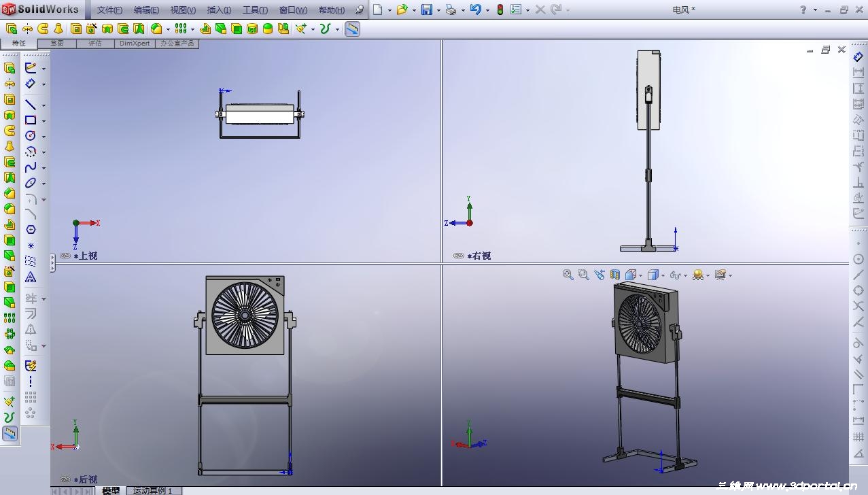Viewport: 868px width, 495px height.
Task: Toggle link icon beside 上视 label
Action: 65,256
